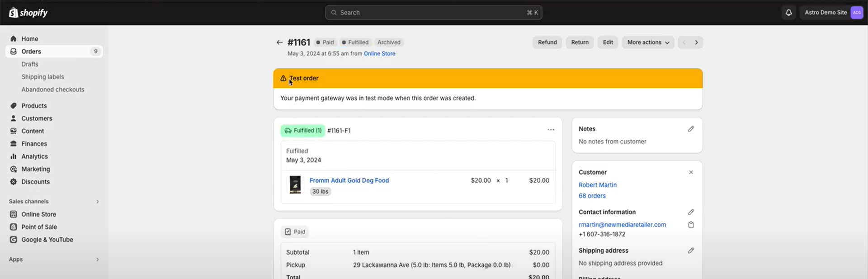Image resolution: width=868 pixels, height=279 pixels.
Task: Click pencil icon beside Contact information
Action: pyautogui.click(x=691, y=212)
